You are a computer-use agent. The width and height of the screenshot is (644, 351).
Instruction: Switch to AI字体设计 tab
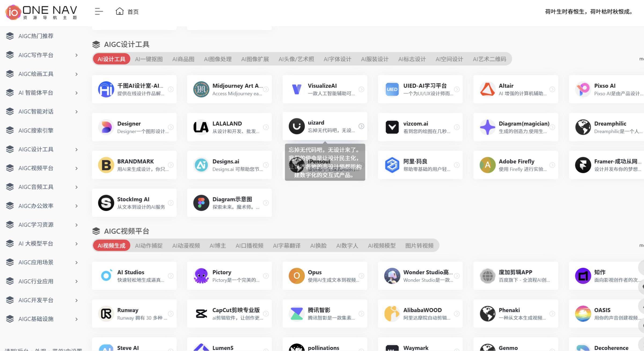tap(337, 59)
